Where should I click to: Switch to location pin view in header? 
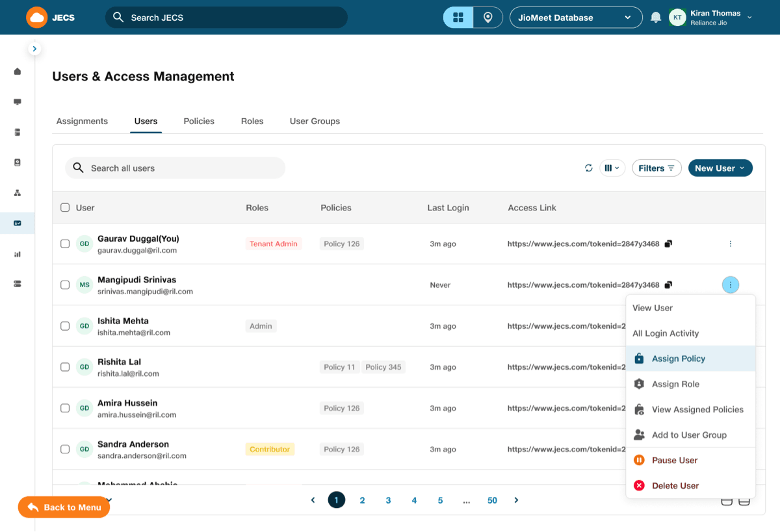(x=488, y=18)
